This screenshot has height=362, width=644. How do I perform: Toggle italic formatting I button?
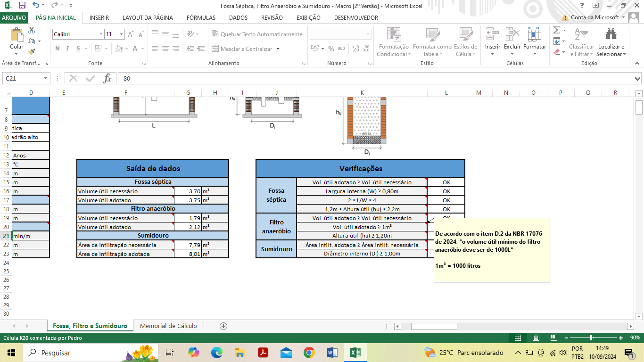tap(68, 49)
